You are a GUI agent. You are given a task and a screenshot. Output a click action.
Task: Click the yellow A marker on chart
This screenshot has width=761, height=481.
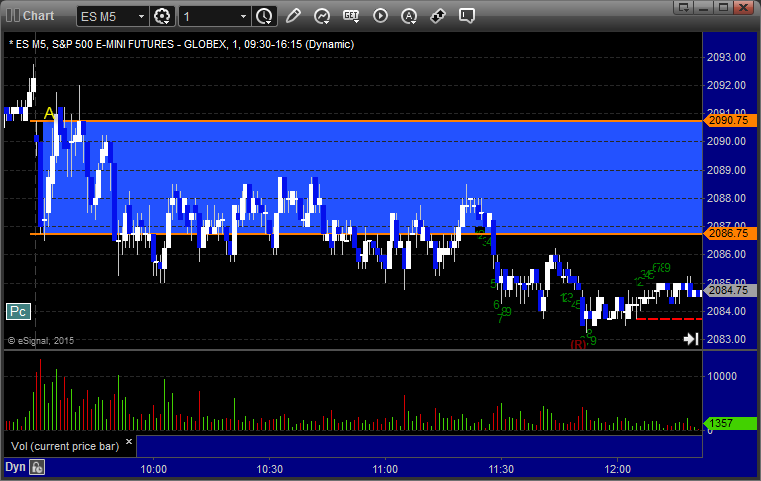pyautogui.click(x=49, y=114)
